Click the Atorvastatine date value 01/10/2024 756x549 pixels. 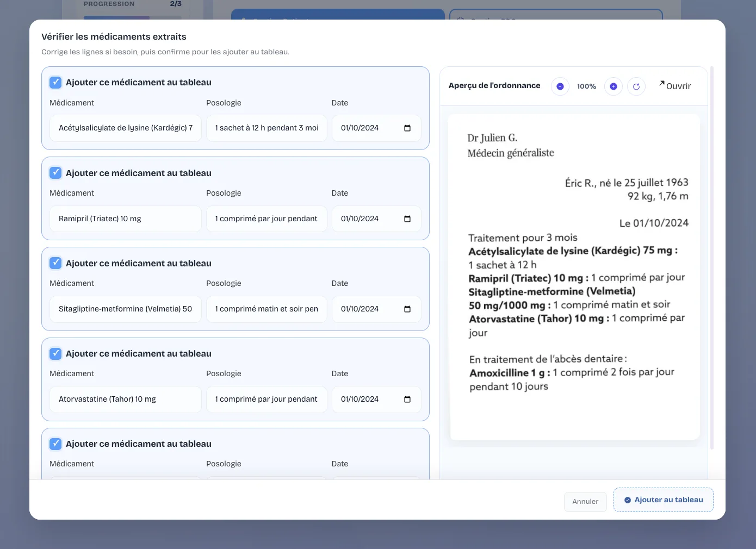tap(360, 399)
